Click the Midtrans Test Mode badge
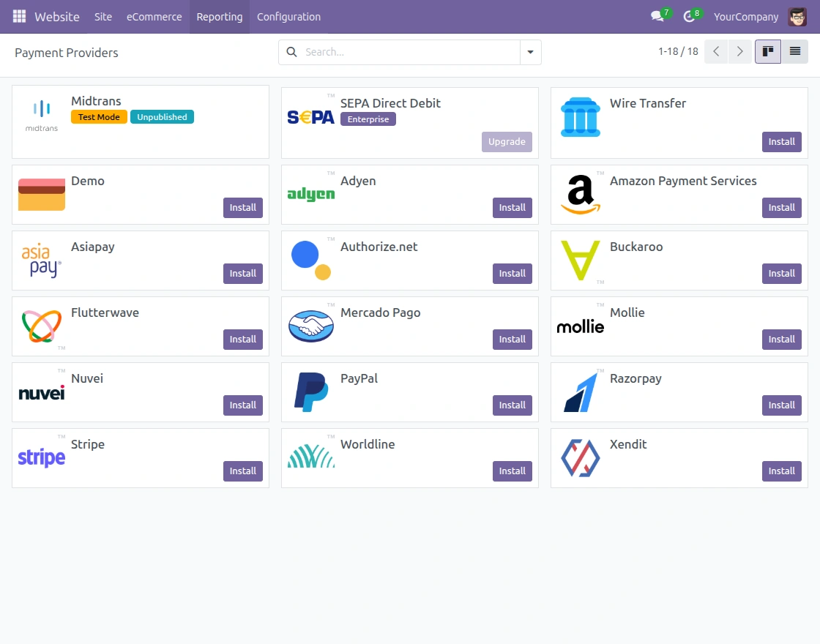 99,117
